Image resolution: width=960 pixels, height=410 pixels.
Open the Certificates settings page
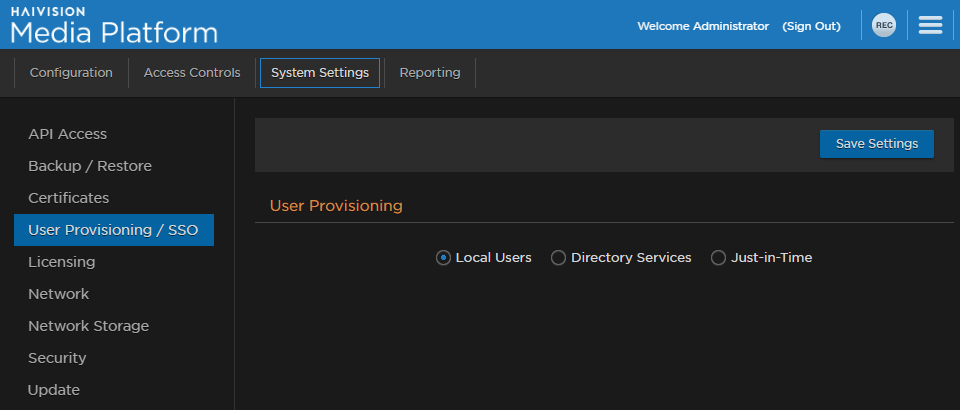tap(68, 198)
